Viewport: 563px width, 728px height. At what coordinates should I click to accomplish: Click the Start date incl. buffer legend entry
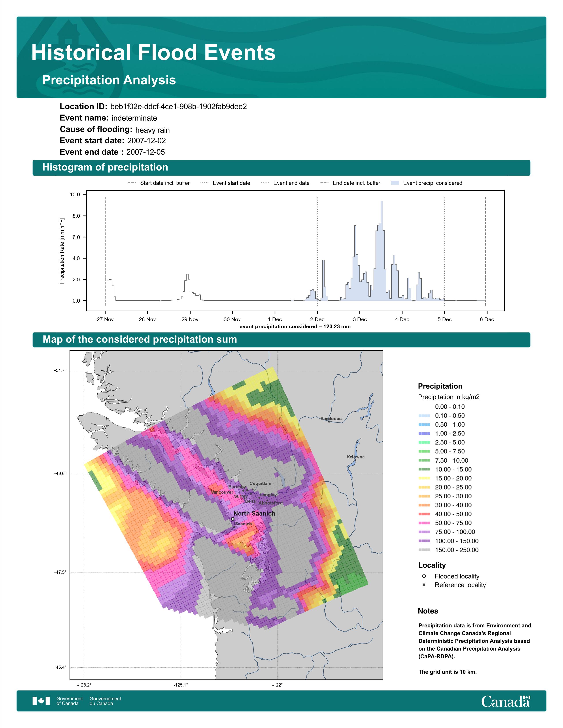(x=159, y=183)
